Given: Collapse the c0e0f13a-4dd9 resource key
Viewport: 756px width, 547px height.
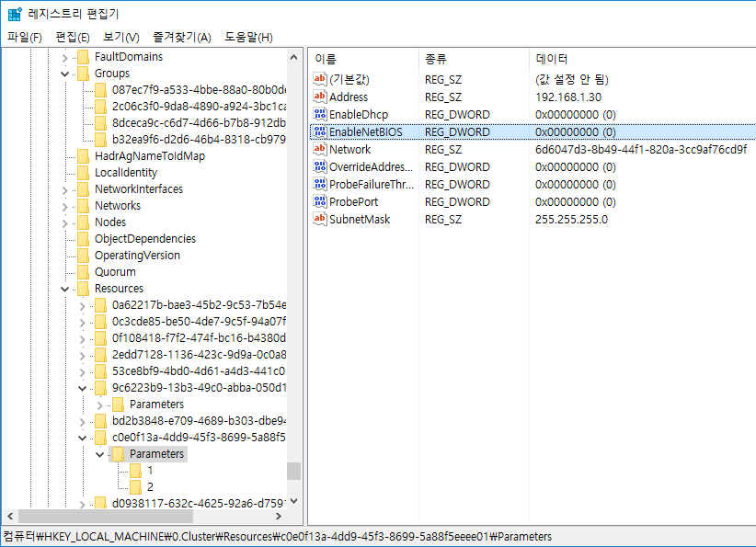Looking at the screenshot, I should pyautogui.click(x=83, y=439).
